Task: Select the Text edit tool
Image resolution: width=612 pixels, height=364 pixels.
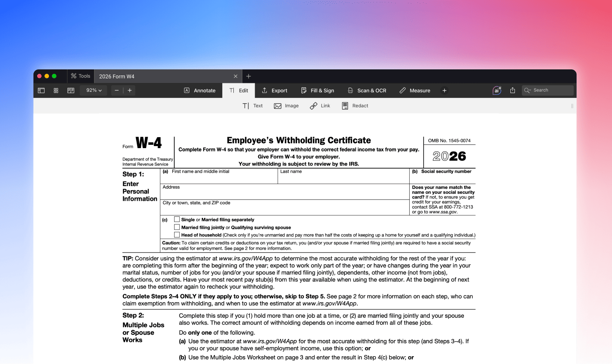Action: (253, 106)
